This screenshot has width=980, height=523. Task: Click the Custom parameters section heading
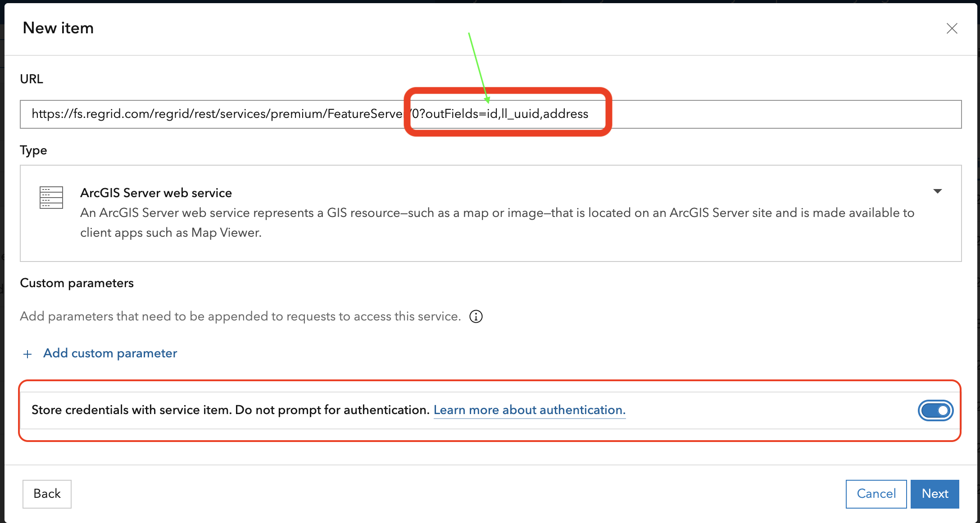pos(77,283)
